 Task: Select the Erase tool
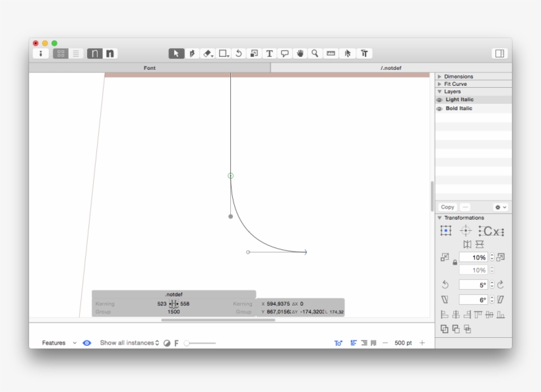[x=207, y=53]
